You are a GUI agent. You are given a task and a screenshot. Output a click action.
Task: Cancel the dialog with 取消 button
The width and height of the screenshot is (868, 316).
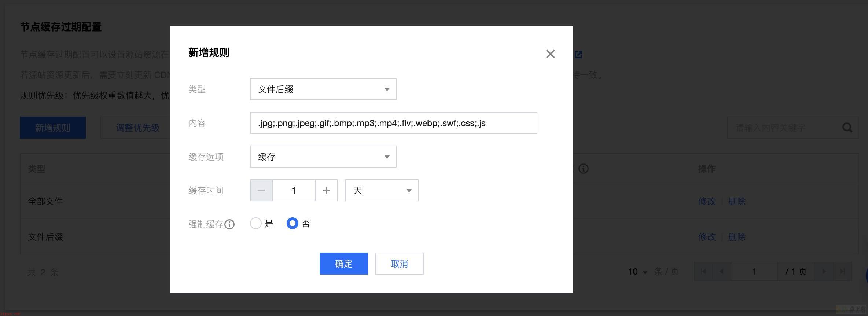click(399, 264)
